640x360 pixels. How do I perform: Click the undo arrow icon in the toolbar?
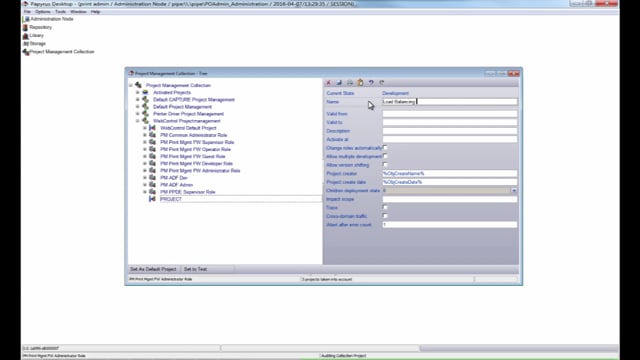coord(371,82)
